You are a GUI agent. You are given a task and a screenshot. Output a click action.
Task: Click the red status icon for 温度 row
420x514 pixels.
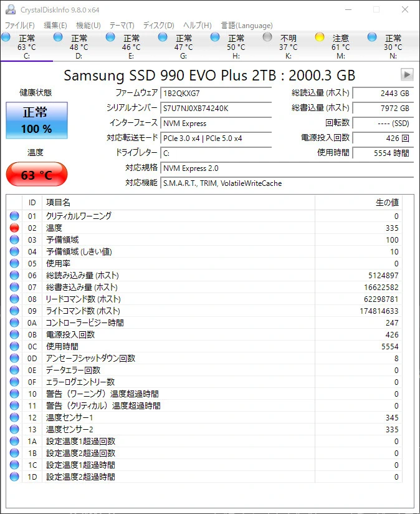pos(14,228)
